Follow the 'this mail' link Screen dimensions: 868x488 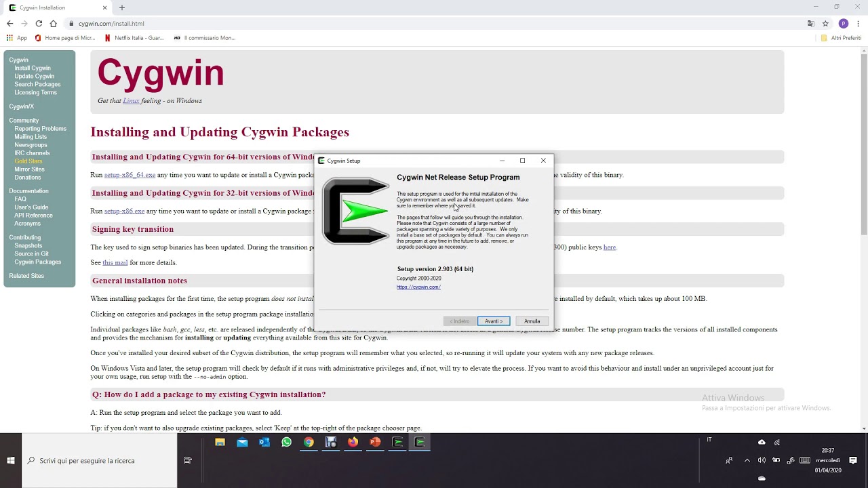(115, 262)
